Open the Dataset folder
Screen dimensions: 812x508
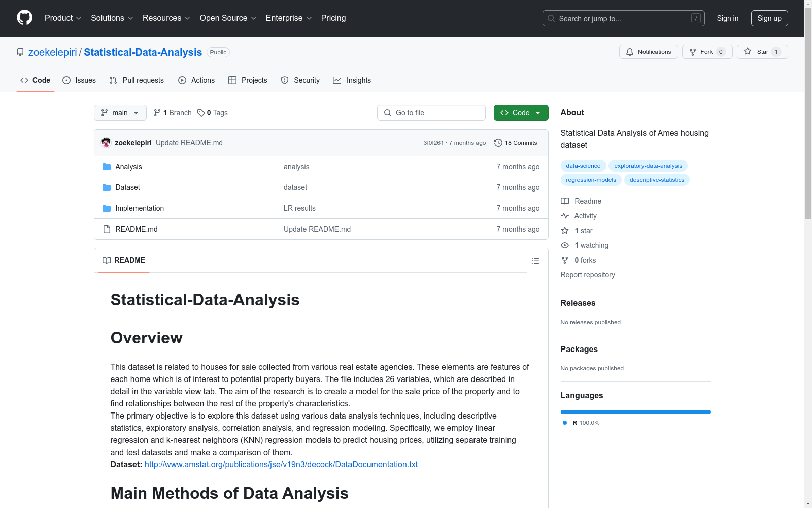pos(127,187)
